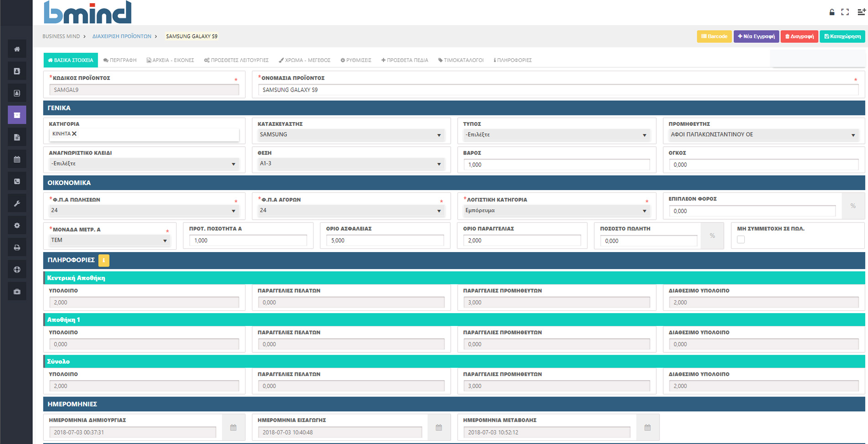Switch to ΧΡΩΜΑ - ΜΕΓΕΘΟΣ tab
Viewport: 868px width, 444px height.
(x=305, y=60)
